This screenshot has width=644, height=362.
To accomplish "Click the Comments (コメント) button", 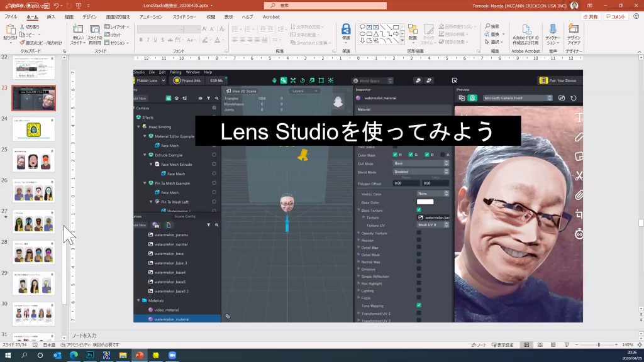I will 616,17.
